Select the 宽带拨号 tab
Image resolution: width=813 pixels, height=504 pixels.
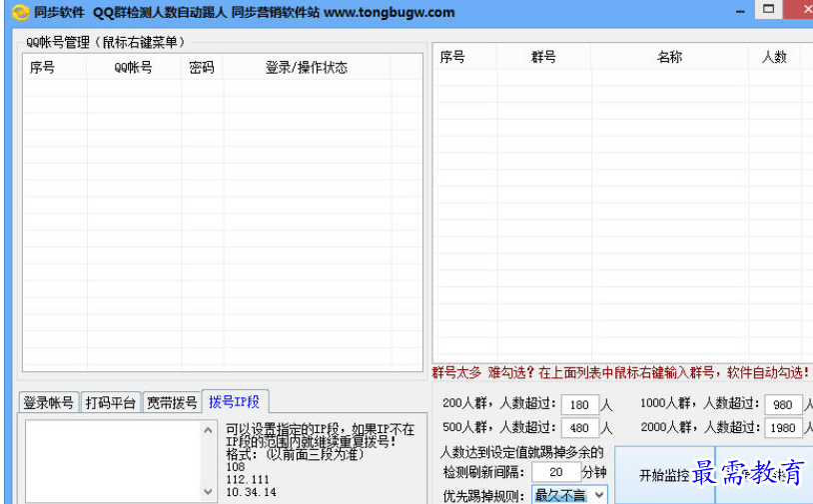tap(172, 402)
